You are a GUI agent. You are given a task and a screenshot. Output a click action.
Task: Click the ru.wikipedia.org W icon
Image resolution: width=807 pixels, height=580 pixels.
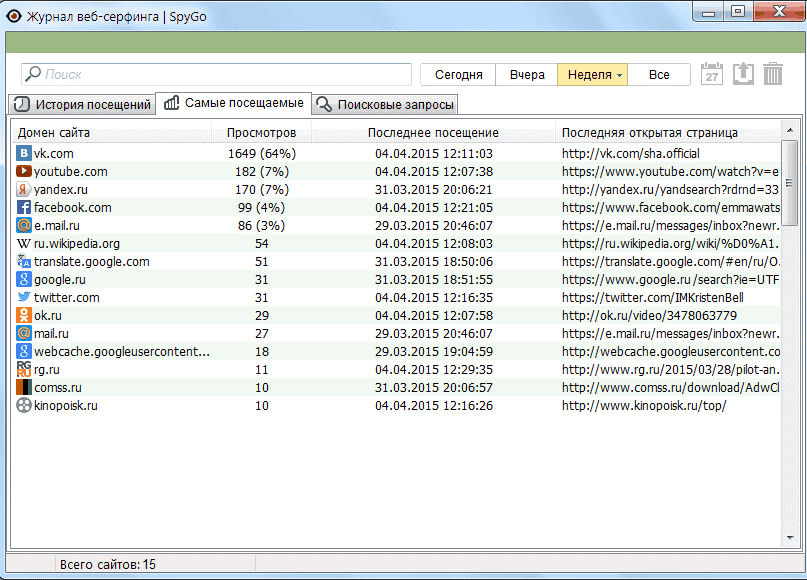coord(24,244)
